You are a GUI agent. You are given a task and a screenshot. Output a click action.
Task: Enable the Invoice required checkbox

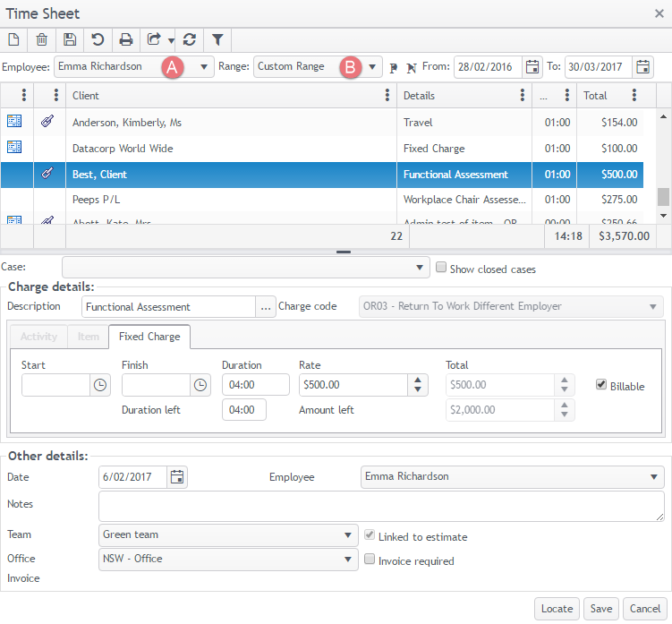point(370,560)
